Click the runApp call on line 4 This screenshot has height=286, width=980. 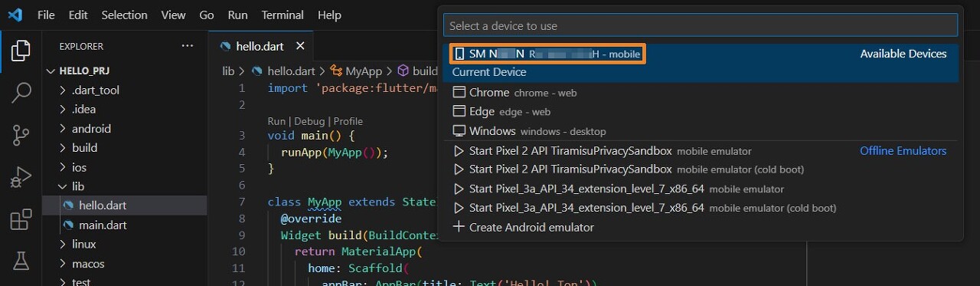click(301, 152)
